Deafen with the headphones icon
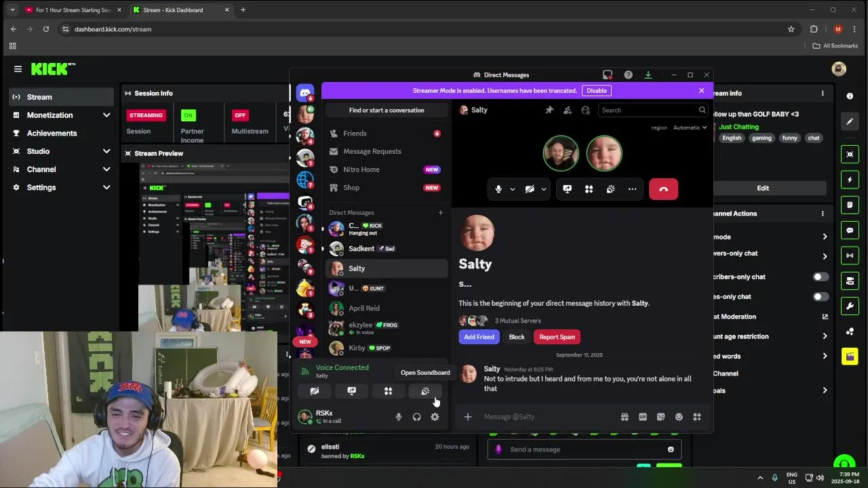 (417, 417)
